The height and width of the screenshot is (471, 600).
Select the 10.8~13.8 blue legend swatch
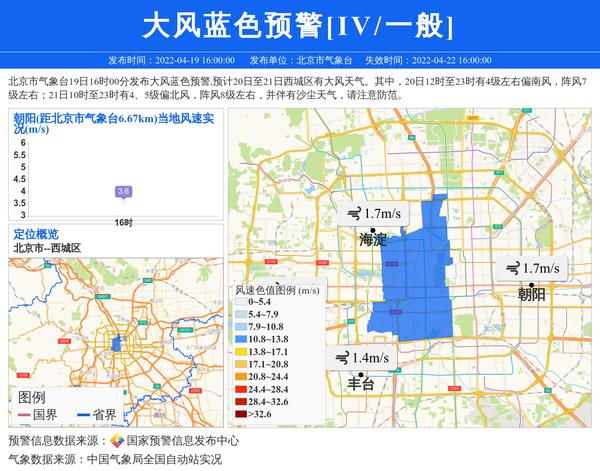coord(241,339)
